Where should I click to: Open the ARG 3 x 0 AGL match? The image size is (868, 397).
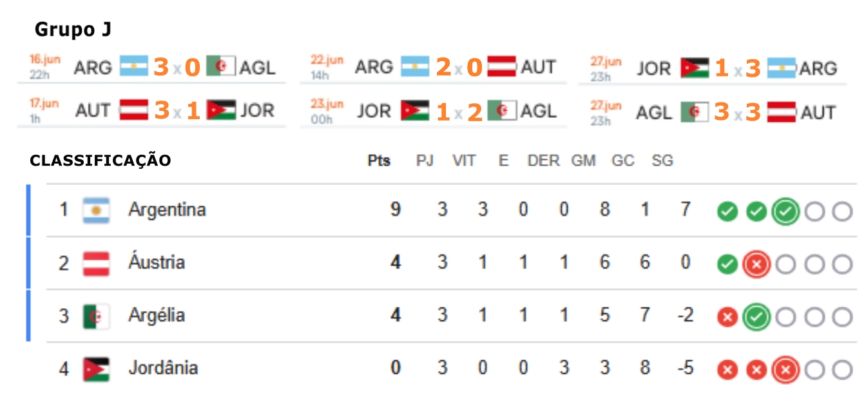pyautogui.click(x=151, y=67)
